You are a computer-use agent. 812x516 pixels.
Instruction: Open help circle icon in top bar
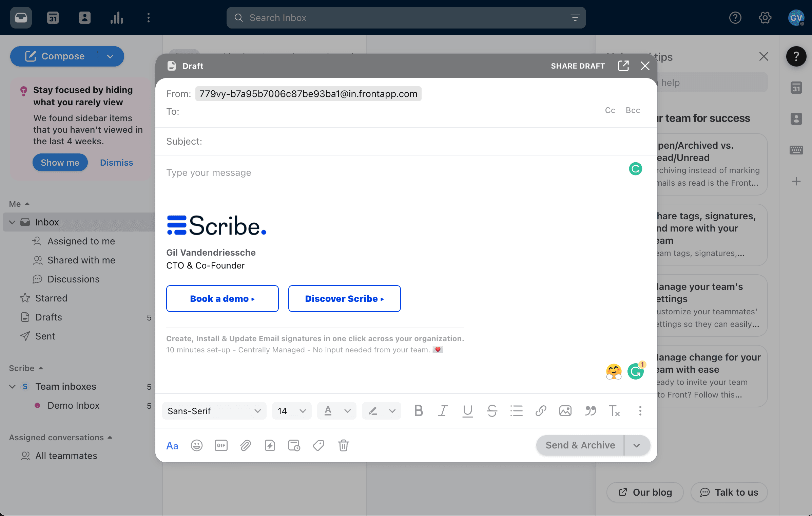tap(735, 18)
